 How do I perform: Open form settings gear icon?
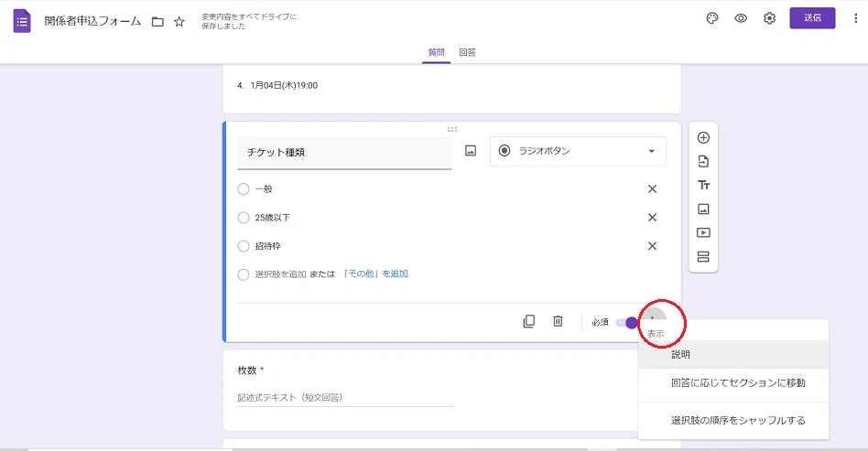769,18
